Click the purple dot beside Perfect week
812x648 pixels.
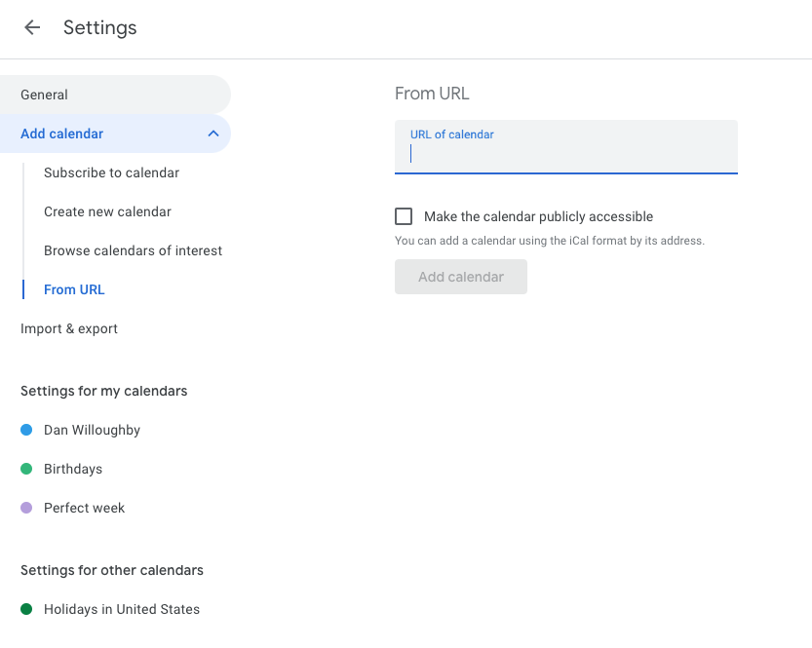24,507
